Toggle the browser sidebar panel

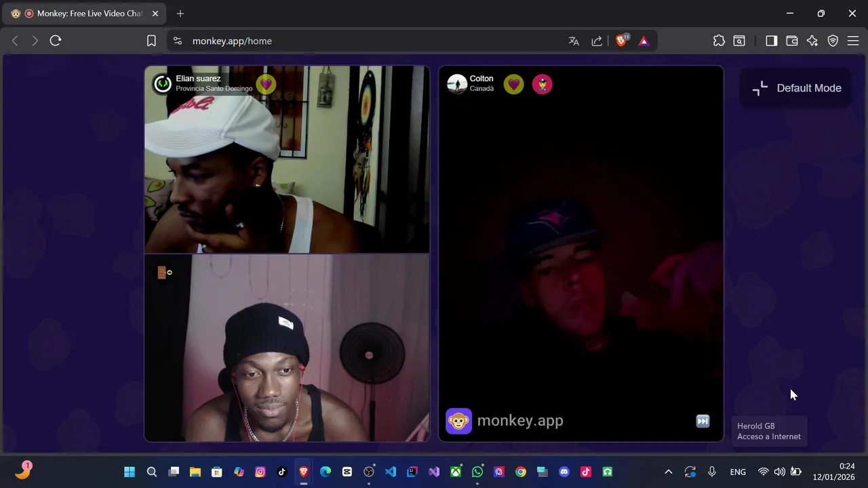771,41
